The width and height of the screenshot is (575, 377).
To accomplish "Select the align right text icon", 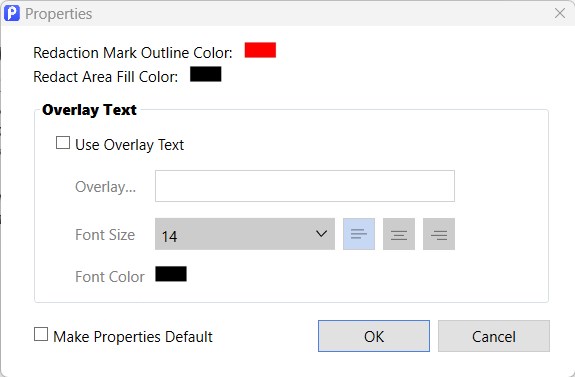I will [x=439, y=234].
